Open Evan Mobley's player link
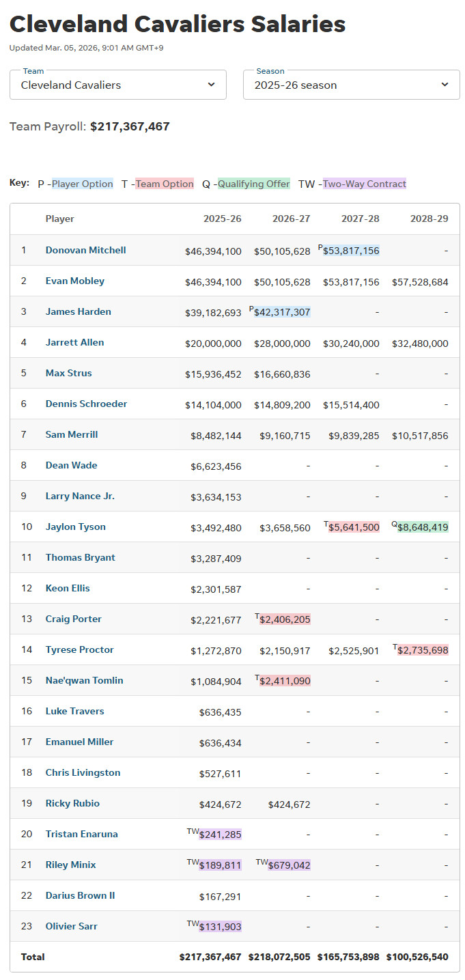Viewport: 465px width, 980px height. pyautogui.click(x=74, y=281)
